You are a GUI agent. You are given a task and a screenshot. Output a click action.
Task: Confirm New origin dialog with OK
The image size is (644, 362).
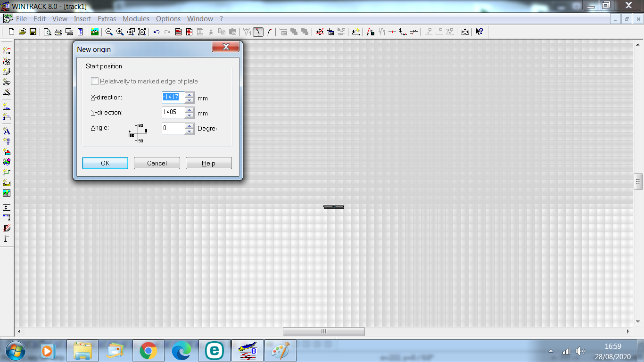(105, 163)
